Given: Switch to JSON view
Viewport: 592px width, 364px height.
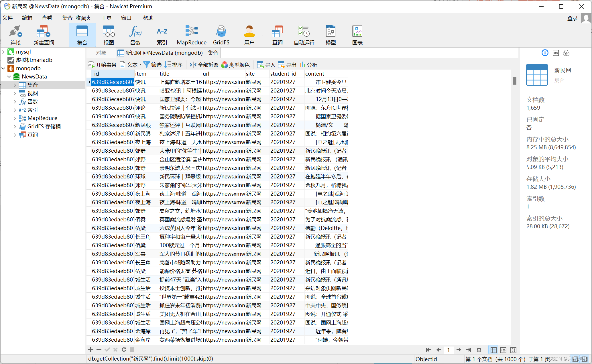Looking at the screenshot, I should pos(513,350).
